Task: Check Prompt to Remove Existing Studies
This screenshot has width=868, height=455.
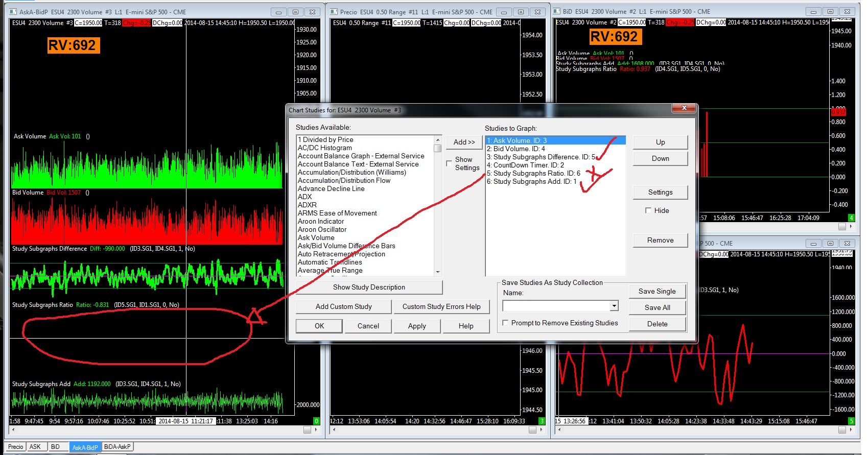Action: tap(505, 323)
